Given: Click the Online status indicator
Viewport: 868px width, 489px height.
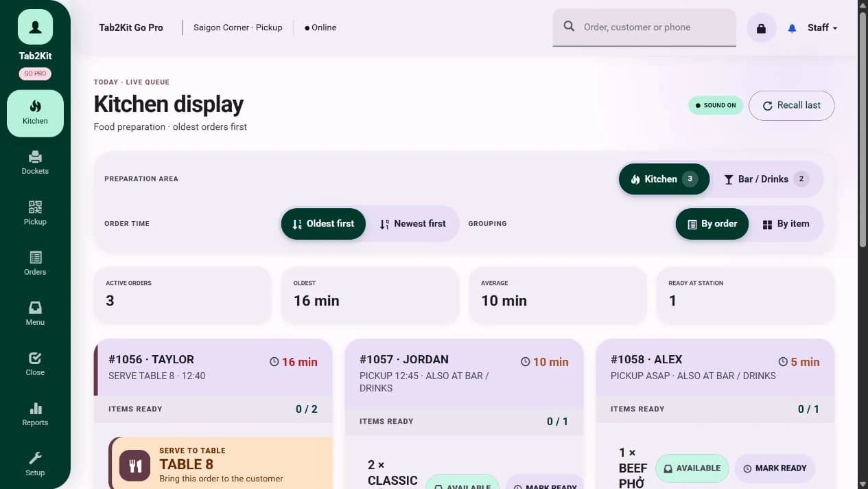Looking at the screenshot, I should (320, 27).
